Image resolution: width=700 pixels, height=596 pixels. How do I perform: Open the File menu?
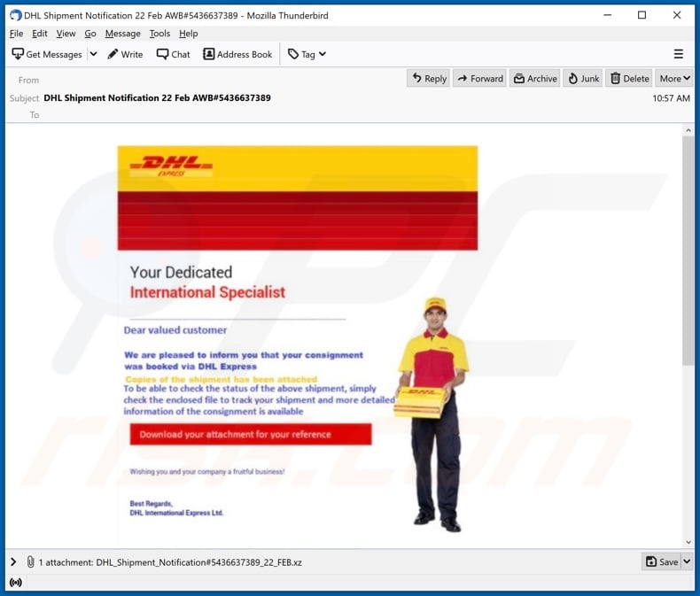(x=16, y=34)
